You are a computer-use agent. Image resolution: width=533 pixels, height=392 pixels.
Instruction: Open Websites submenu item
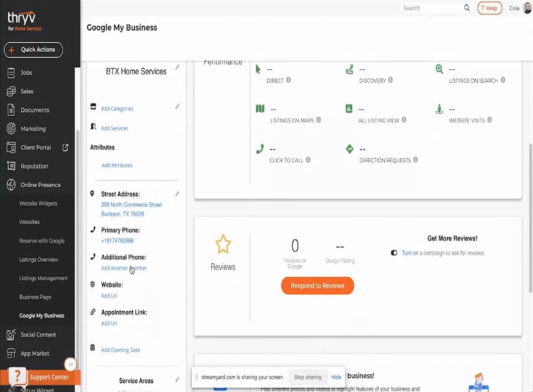(29, 222)
